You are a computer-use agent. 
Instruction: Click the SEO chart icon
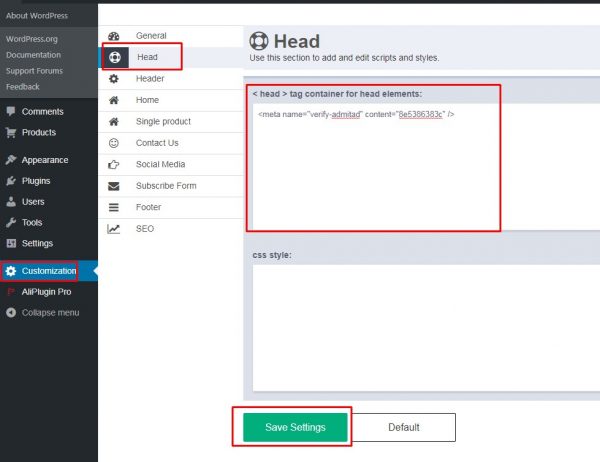(x=113, y=229)
